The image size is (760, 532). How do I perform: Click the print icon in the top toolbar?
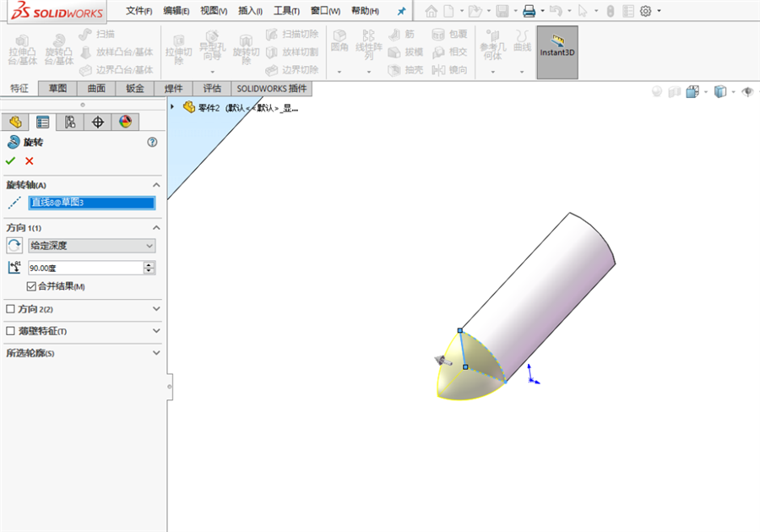tap(529, 11)
